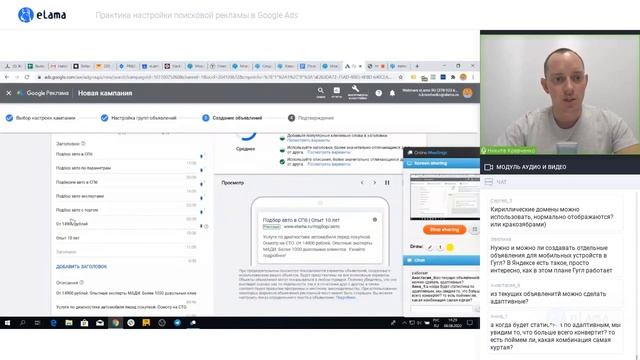
Task: Edit headline field Опыт 10 лет
Action: click(126, 238)
